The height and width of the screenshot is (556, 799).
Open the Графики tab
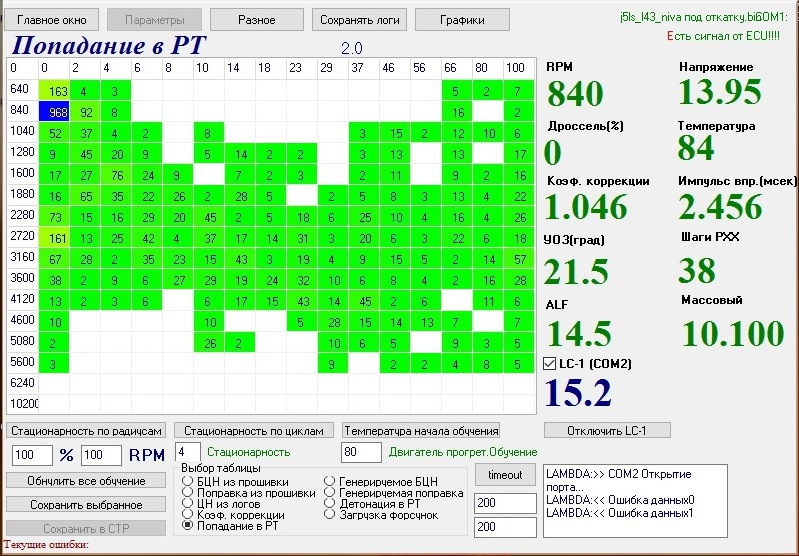(462, 20)
